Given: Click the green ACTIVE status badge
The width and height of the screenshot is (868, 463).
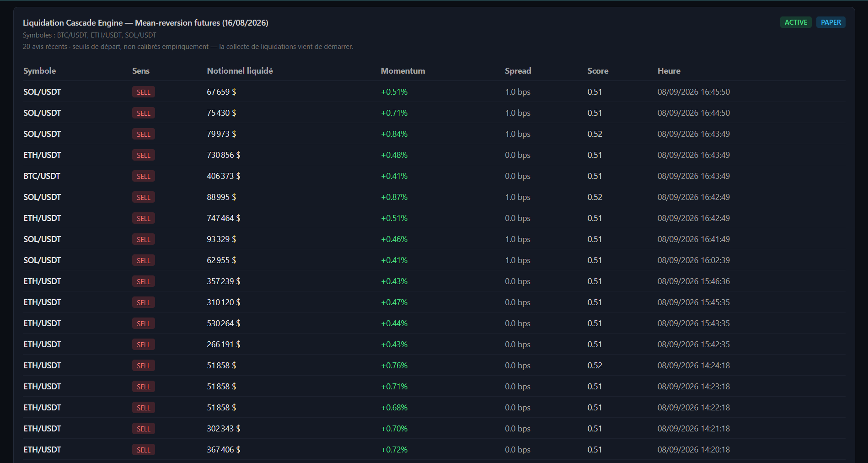Looking at the screenshot, I should pyautogui.click(x=796, y=22).
